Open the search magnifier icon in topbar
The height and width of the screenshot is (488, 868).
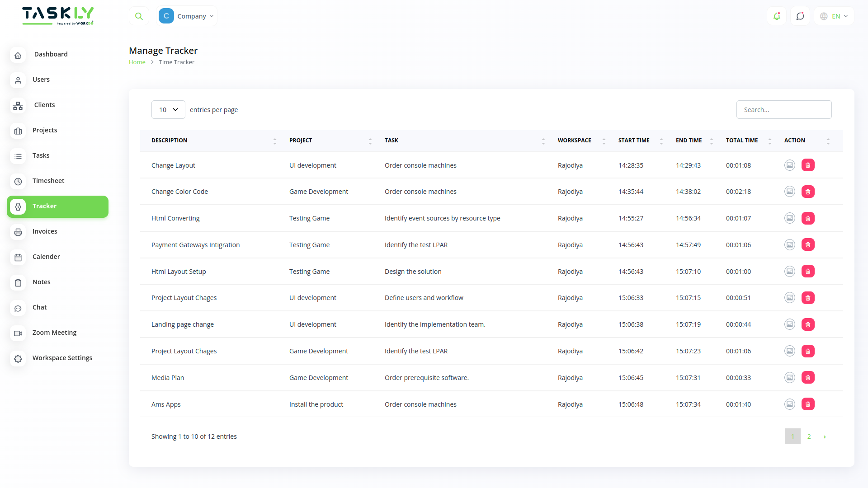pyautogui.click(x=139, y=16)
